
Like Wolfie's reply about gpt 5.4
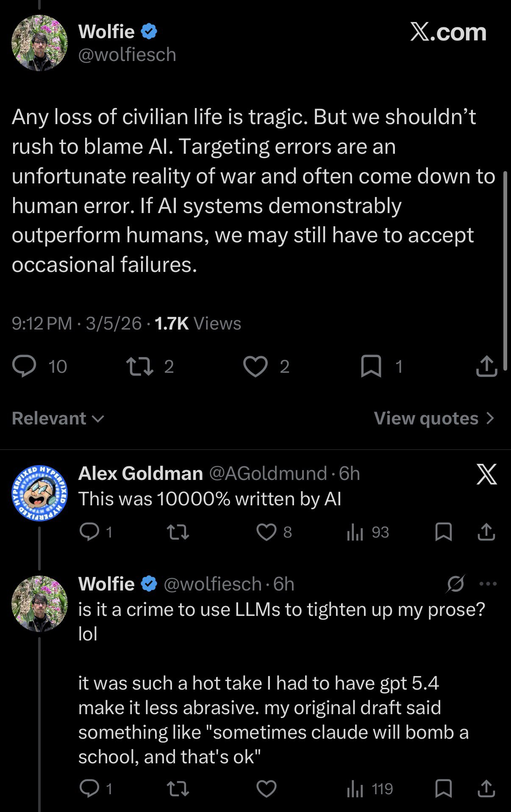click(x=267, y=789)
